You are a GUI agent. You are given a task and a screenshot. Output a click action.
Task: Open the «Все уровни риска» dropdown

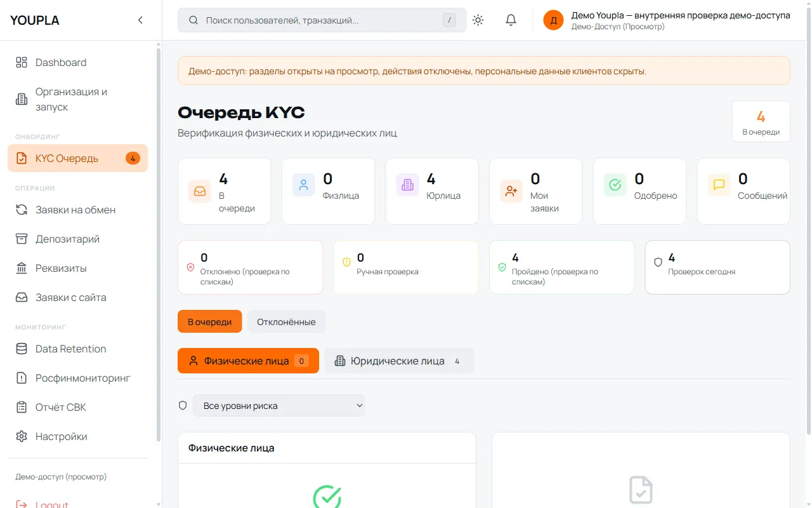[279, 406]
